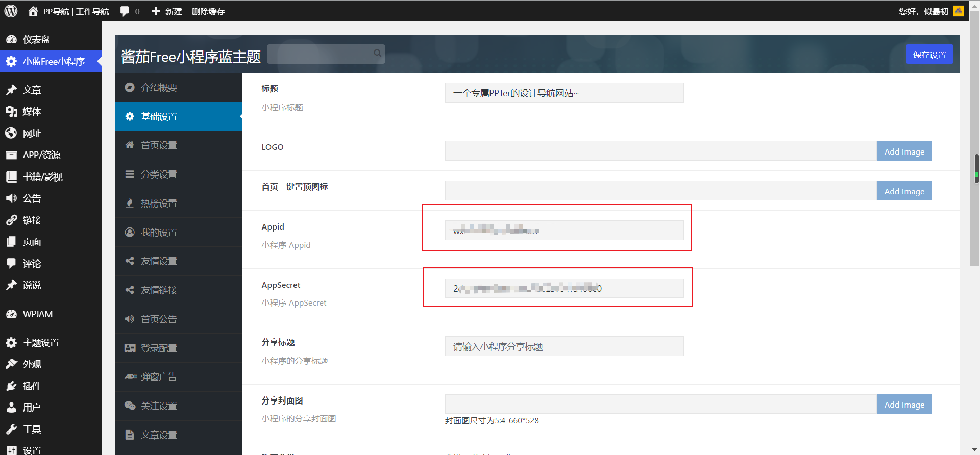Switch to 登录配置 tab

(x=179, y=348)
